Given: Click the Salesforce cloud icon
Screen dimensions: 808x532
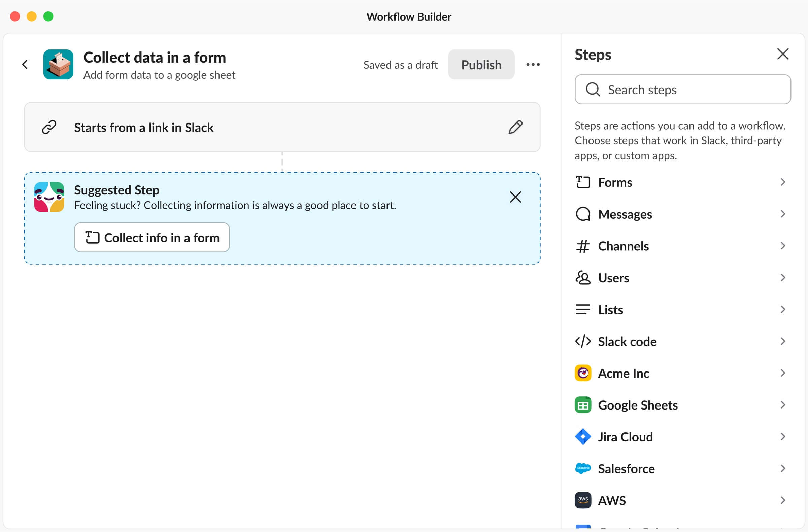Looking at the screenshot, I should pyautogui.click(x=582, y=469).
